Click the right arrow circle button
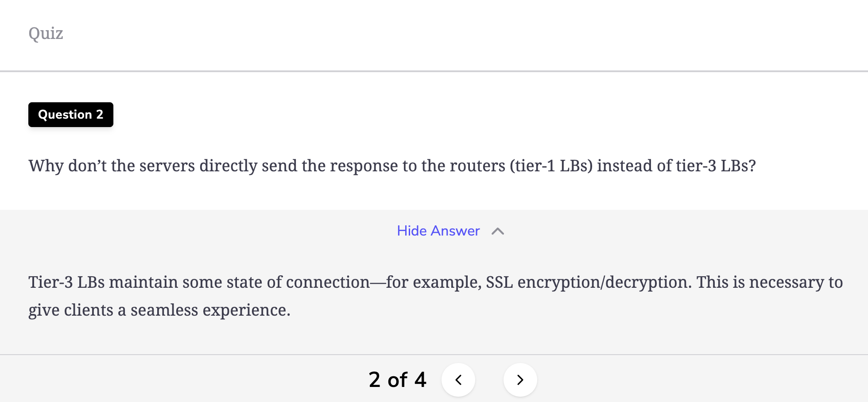868x402 pixels. tap(520, 379)
